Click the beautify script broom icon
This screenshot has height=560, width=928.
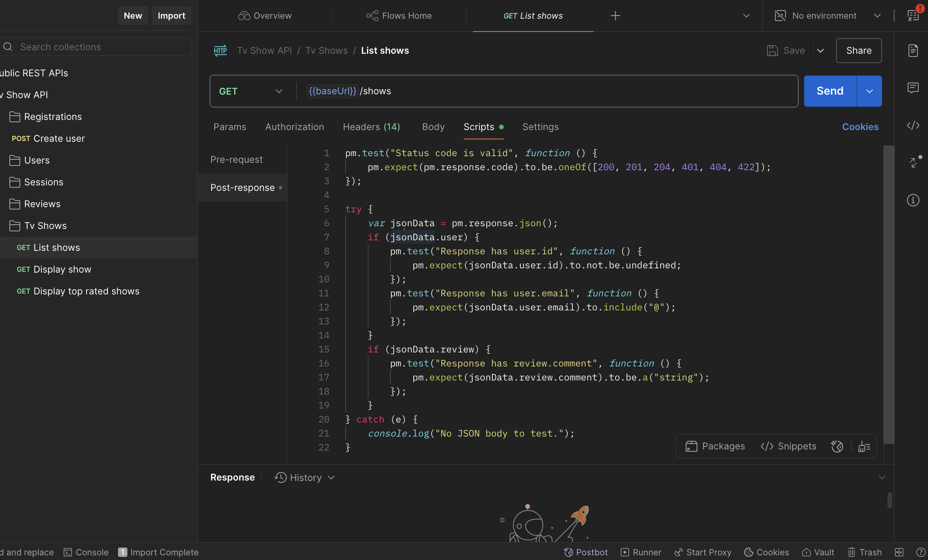tap(864, 446)
